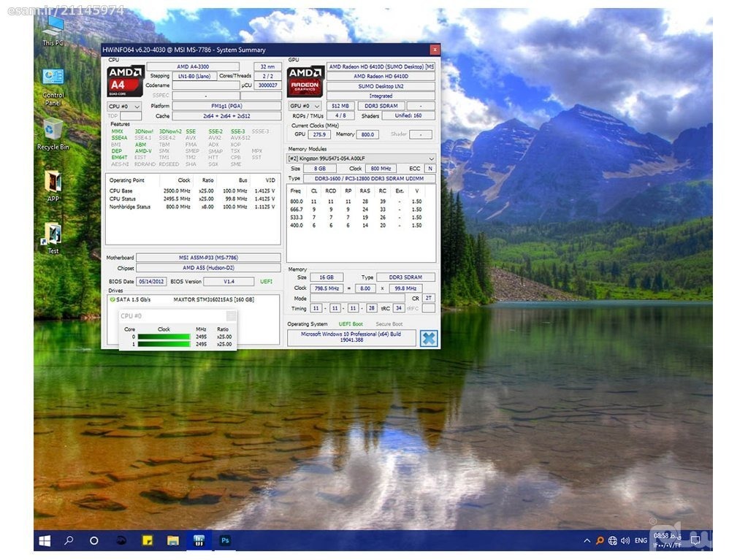Close the CPU #0 clock popup window
Screen dimensions: 748x560
tap(231, 315)
